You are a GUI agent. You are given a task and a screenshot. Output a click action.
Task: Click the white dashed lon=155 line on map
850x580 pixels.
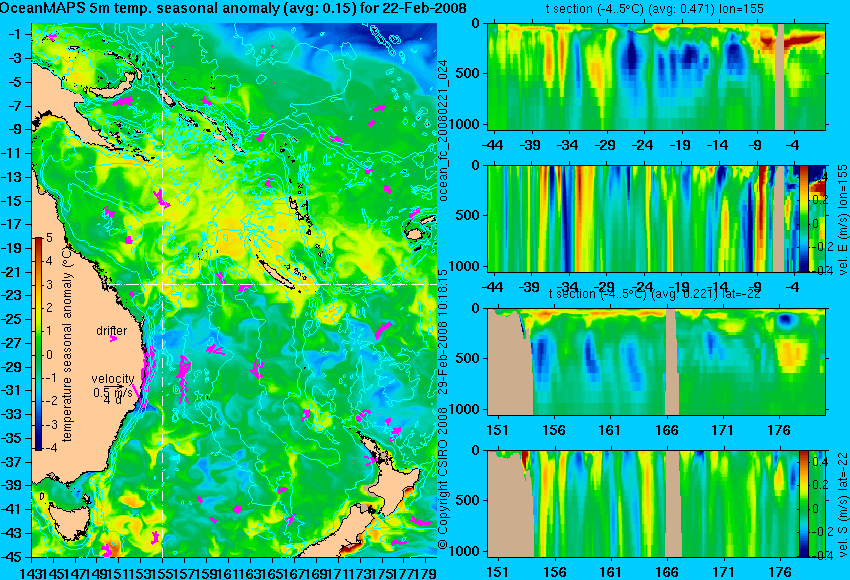163,290
